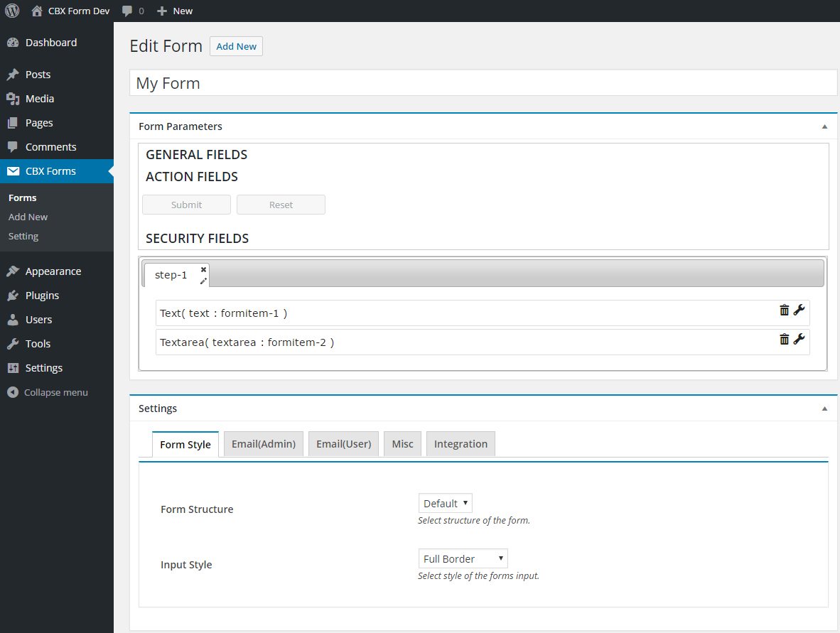Screen dimensions: 840x633
Task: Open the Form Structure Default dropdown
Action: click(445, 504)
